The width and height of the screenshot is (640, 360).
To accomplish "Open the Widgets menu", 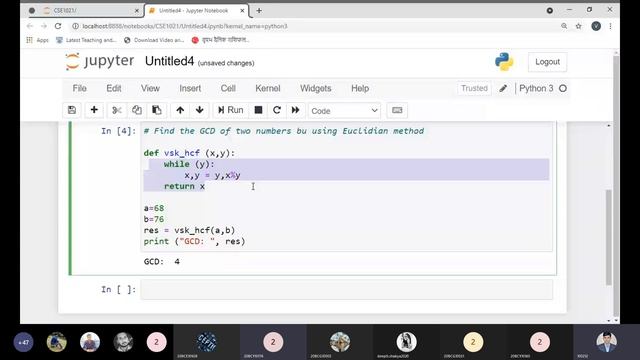I will click(x=316, y=89).
